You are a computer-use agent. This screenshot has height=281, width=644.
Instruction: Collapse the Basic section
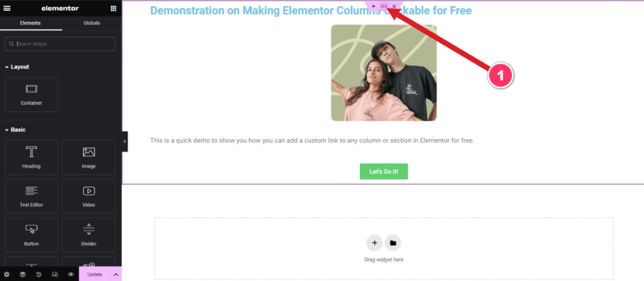point(15,130)
